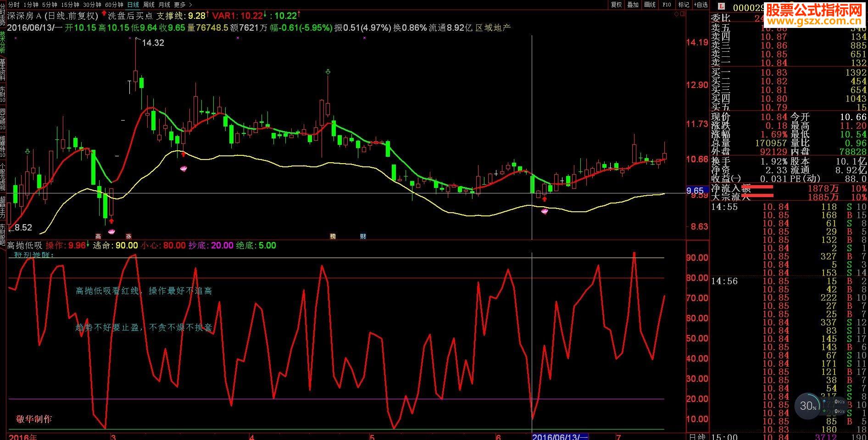Screen dimensions: 868x440
Task: Select the 15分钟 period tab
Action: pos(70,5)
